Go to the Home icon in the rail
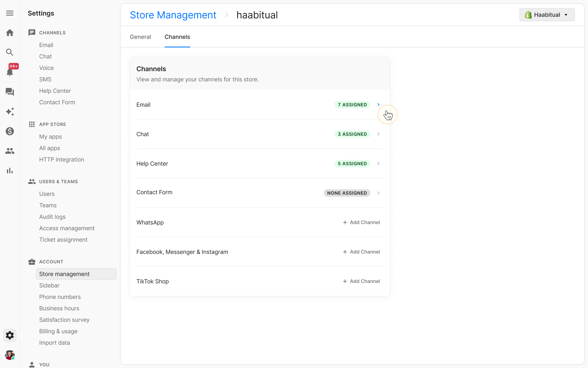588x368 pixels. point(10,33)
